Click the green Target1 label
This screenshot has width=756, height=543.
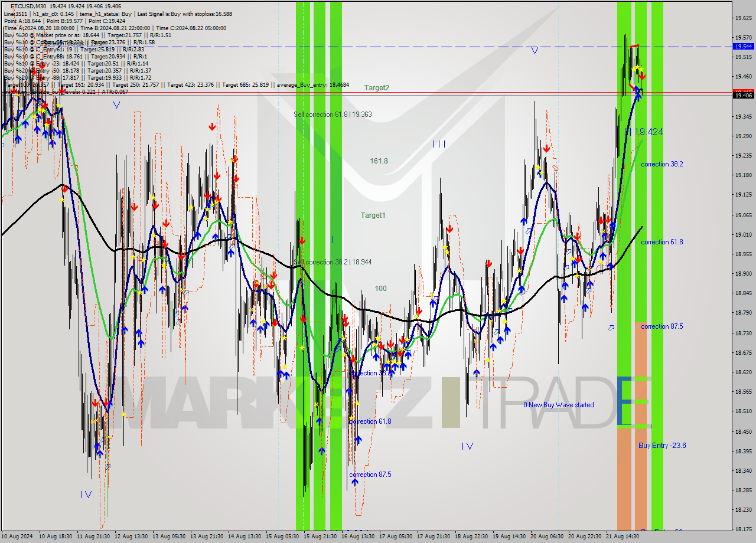coord(373,215)
